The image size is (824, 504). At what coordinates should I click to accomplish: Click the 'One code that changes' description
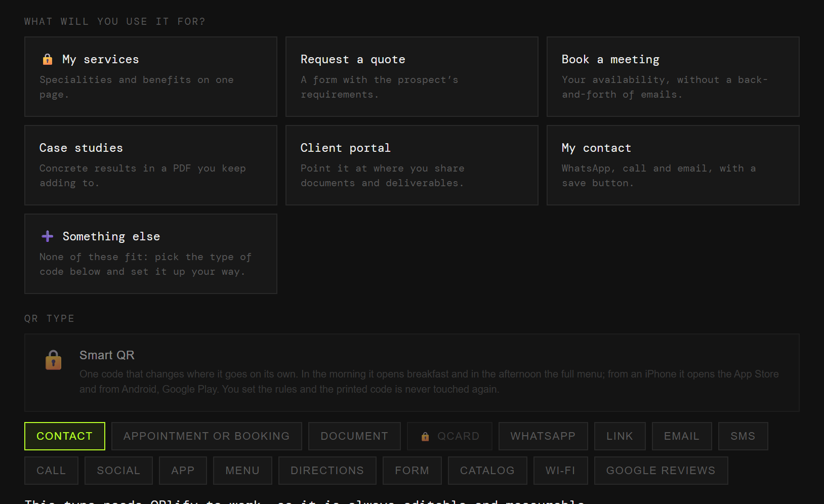(x=429, y=382)
